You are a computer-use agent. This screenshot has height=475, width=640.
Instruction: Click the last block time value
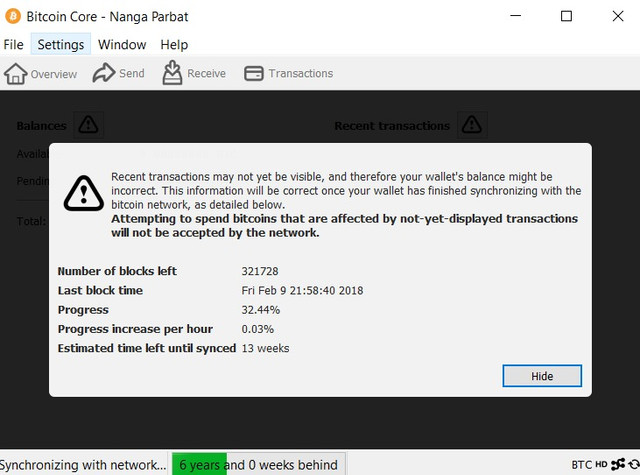(x=302, y=291)
